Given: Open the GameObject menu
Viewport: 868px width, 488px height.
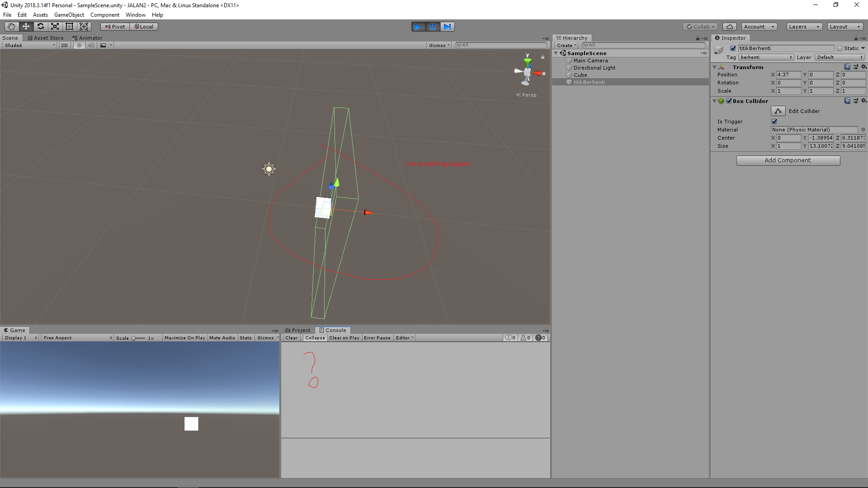Looking at the screenshot, I should coord(69,15).
